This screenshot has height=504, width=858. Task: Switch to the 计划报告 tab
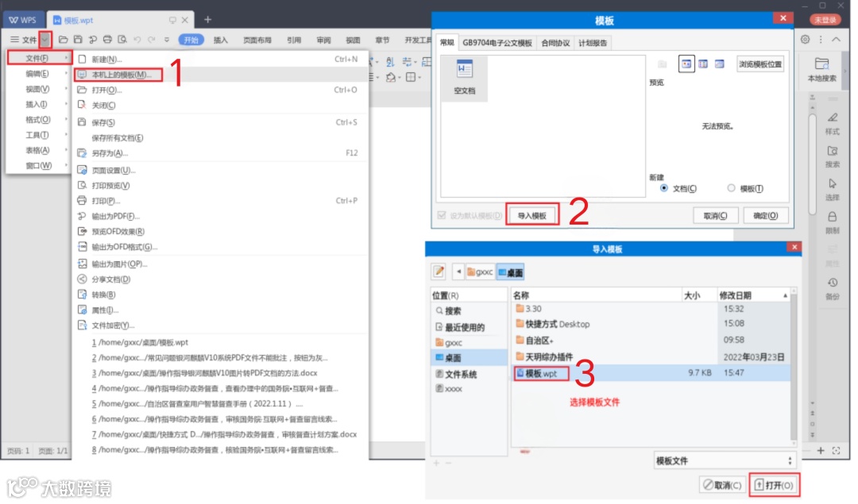point(593,43)
